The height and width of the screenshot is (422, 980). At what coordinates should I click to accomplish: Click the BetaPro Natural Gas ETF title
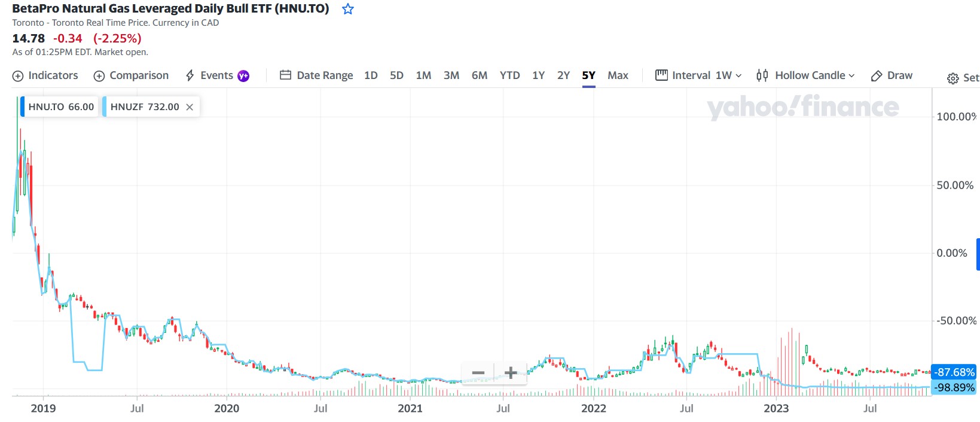coord(170,9)
